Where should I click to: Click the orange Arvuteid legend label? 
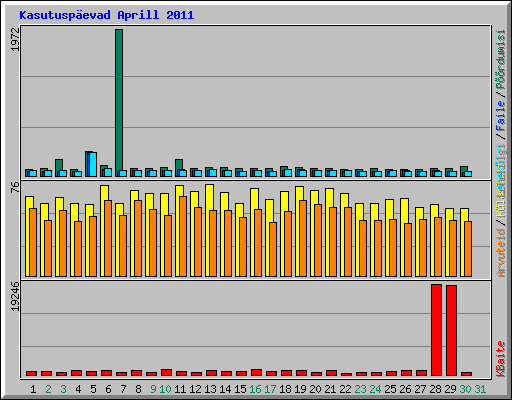501,253
